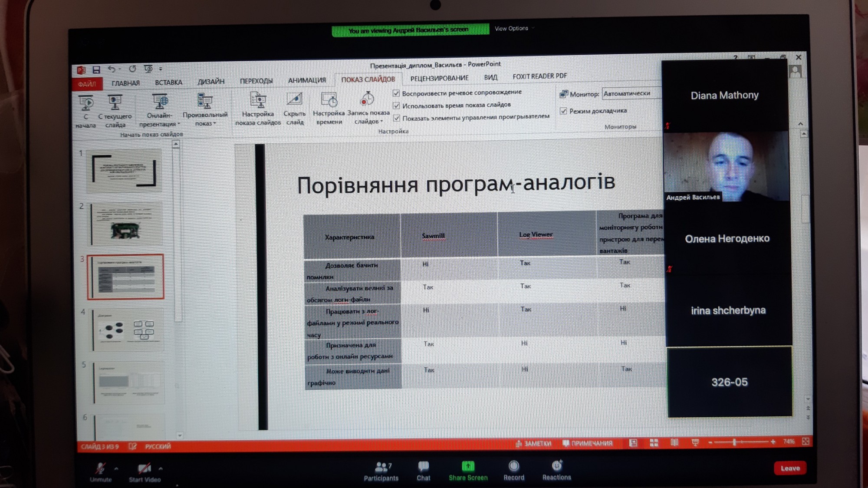The height and width of the screenshot is (488, 868).
Task: Open 'Настройка показа слайдов' icon
Action: pyautogui.click(x=258, y=100)
